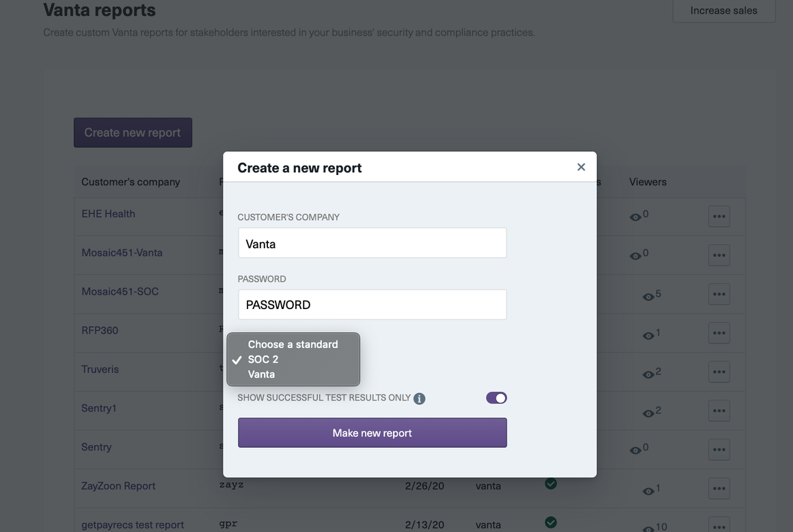Viewport: 793px width, 532px height.
Task: Click Create new report button
Action: tap(133, 133)
